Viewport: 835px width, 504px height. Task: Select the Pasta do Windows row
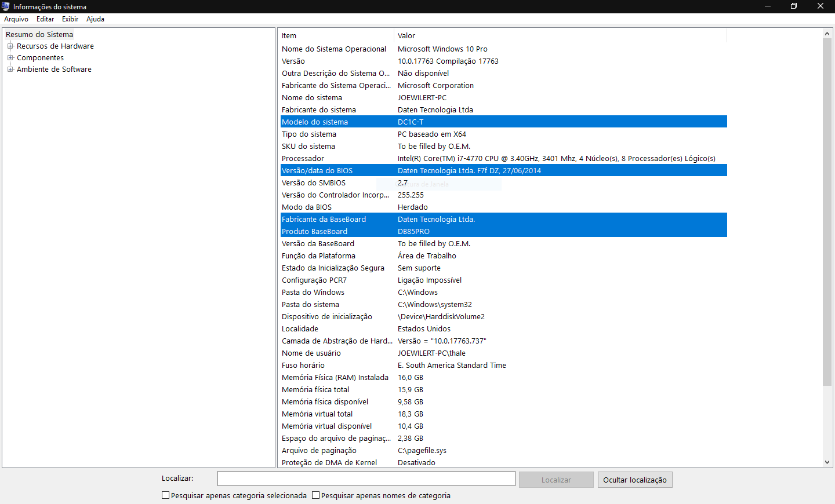tap(503, 293)
